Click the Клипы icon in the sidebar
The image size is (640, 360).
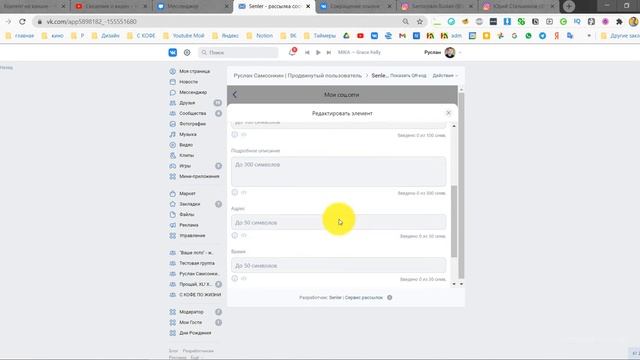[172, 156]
